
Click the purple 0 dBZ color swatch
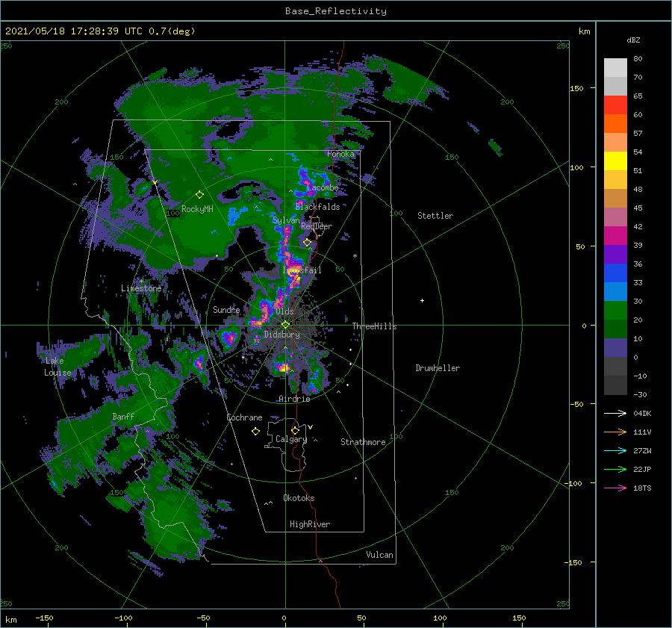pyautogui.click(x=615, y=347)
